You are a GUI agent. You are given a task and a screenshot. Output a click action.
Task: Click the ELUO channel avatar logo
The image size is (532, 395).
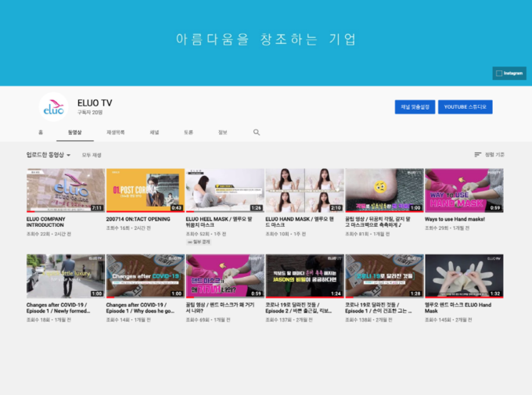click(54, 107)
